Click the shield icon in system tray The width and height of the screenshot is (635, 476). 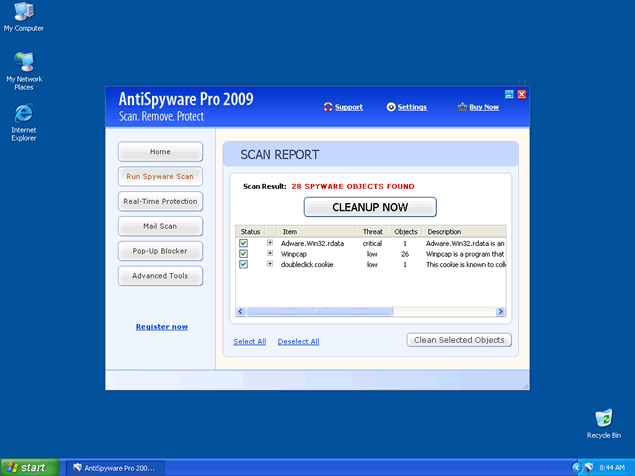590,467
